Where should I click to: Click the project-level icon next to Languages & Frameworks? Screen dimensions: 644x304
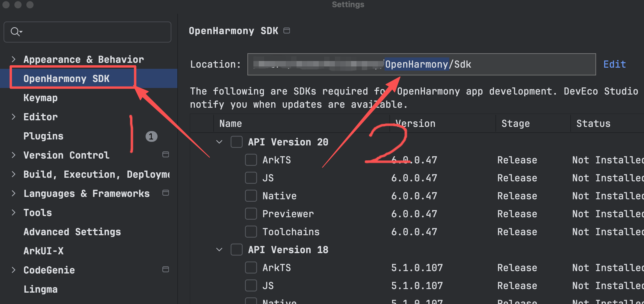(x=166, y=193)
